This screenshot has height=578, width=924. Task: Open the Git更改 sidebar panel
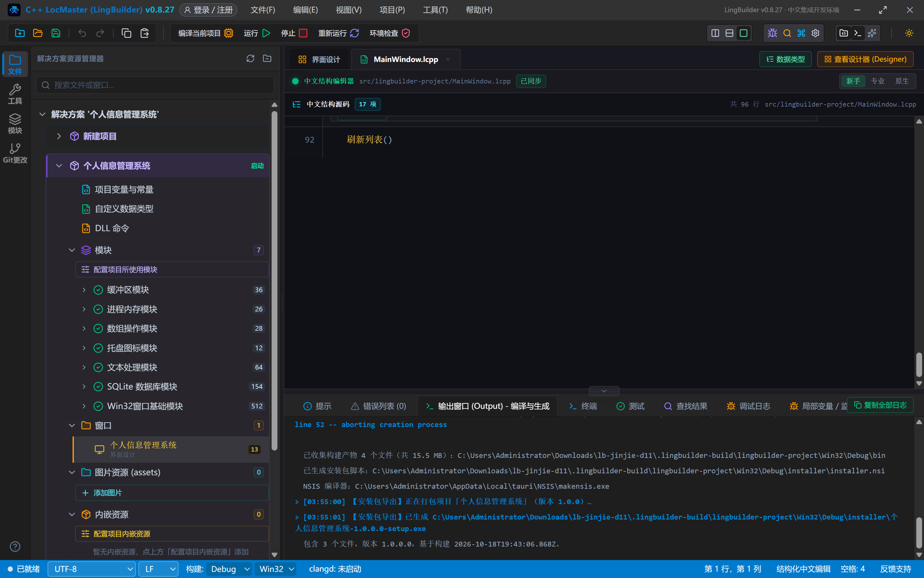coord(15,153)
